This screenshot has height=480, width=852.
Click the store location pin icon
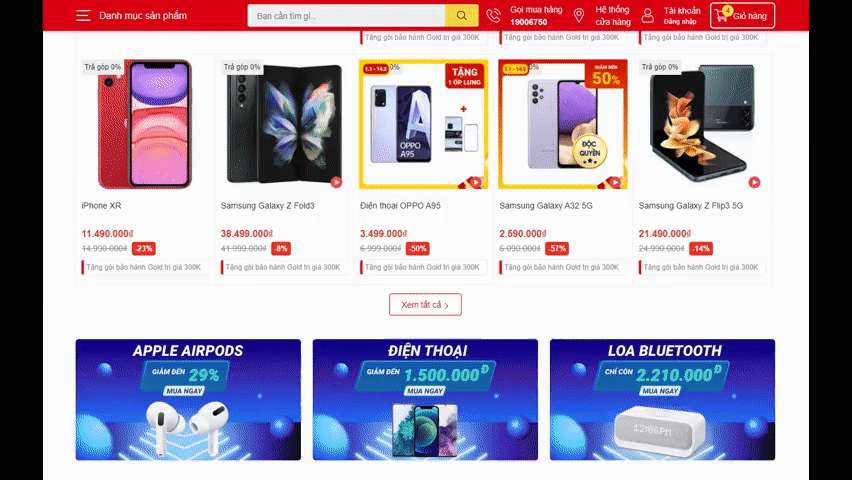[579, 16]
